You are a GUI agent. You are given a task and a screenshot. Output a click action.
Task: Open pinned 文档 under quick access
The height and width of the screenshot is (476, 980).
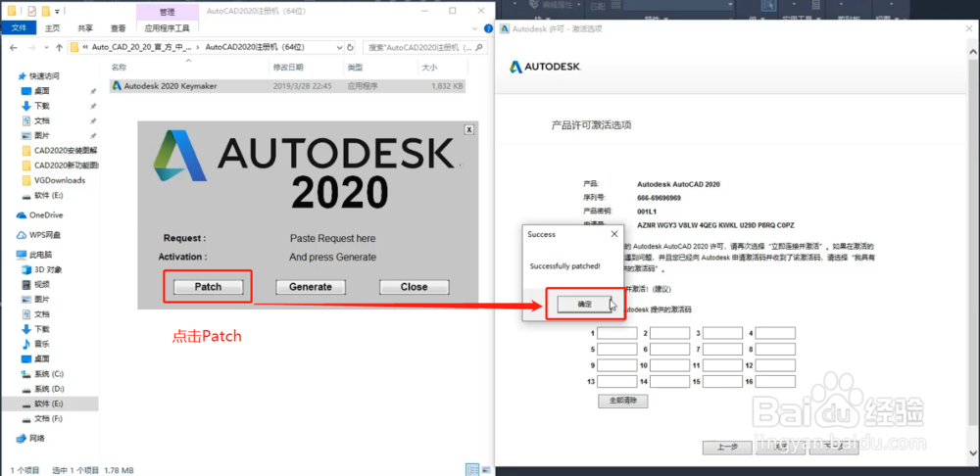point(42,120)
